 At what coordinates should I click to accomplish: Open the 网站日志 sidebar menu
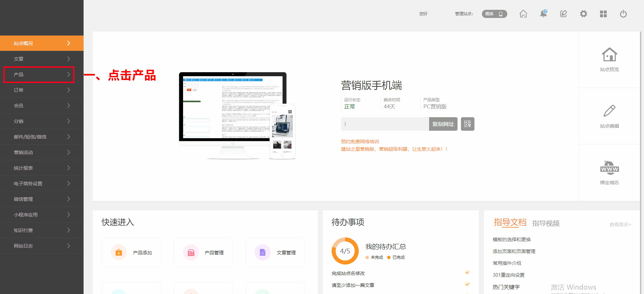42,246
